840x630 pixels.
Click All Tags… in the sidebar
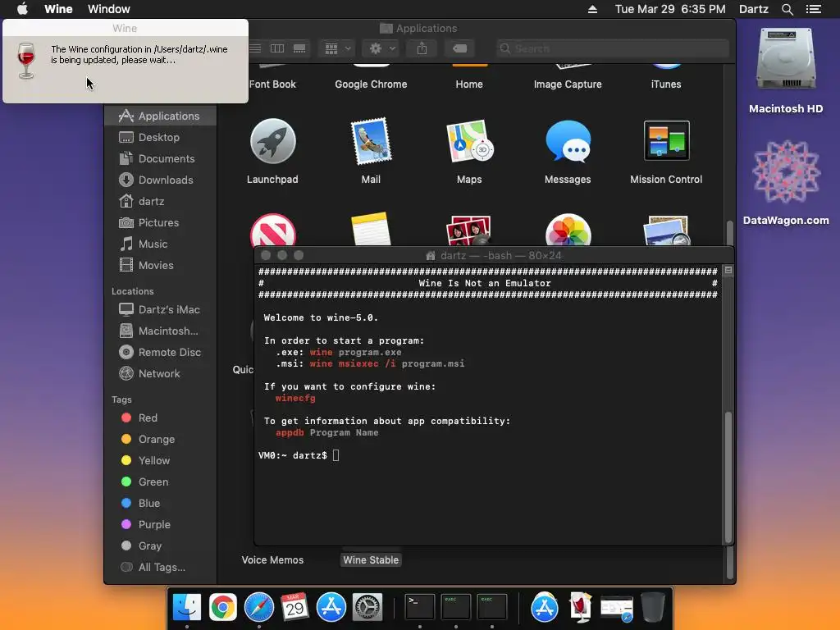(x=161, y=567)
